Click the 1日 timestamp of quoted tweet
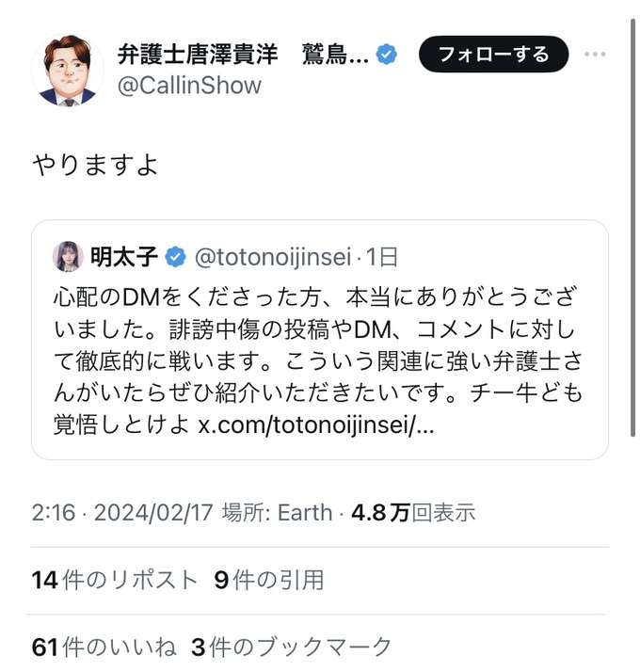640x672 pixels. point(382,255)
